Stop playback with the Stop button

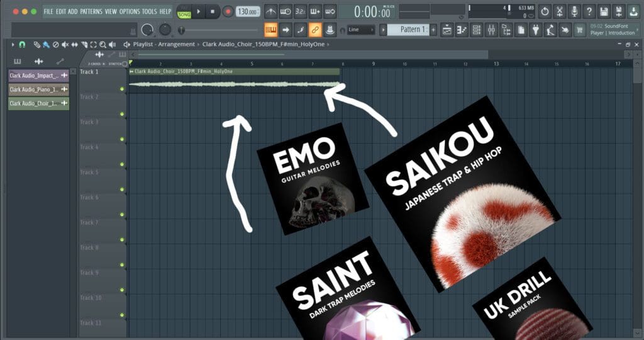pyautogui.click(x=213, y=11)
